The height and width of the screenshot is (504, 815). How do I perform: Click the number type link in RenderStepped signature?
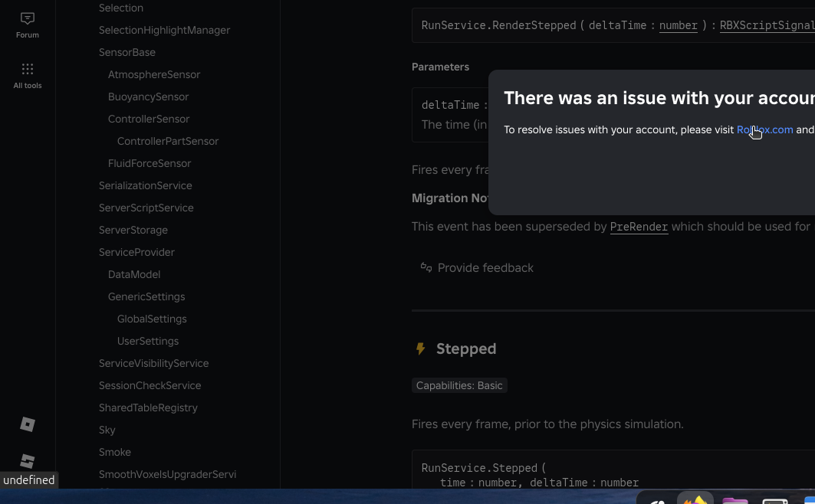(x=679, y=25)
